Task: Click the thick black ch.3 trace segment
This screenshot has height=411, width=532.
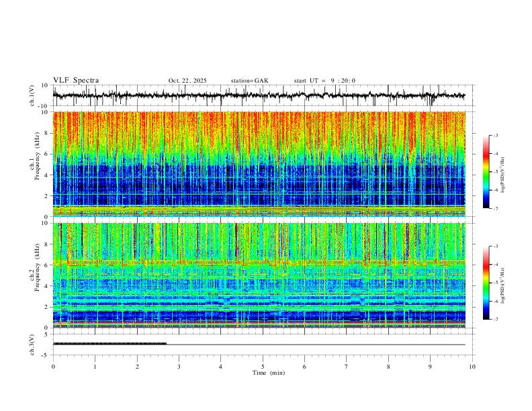Action: tap(109, 344)
